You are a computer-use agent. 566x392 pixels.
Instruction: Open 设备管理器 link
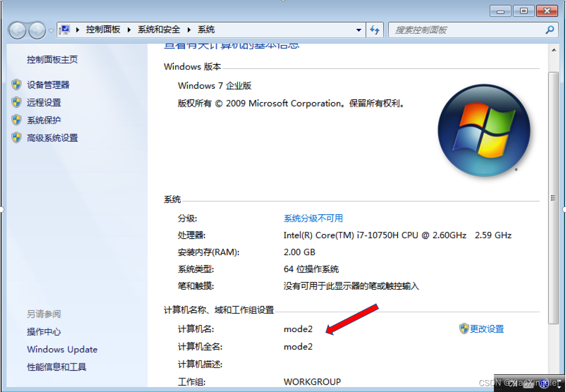(x=48, y=85)
